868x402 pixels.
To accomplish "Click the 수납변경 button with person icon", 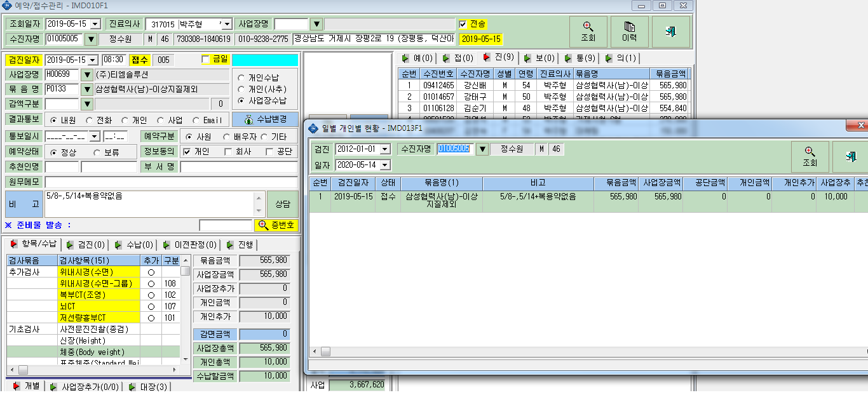I will click(265, 119).
